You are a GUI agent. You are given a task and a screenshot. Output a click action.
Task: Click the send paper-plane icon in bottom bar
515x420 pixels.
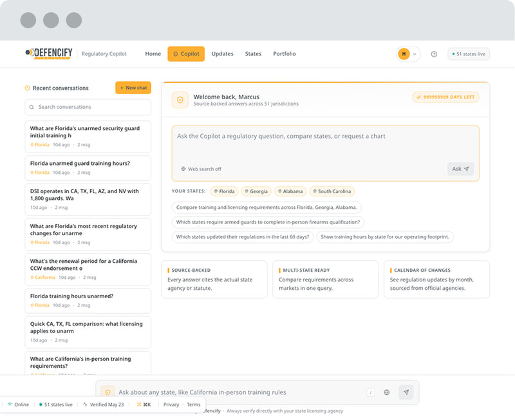406,392
